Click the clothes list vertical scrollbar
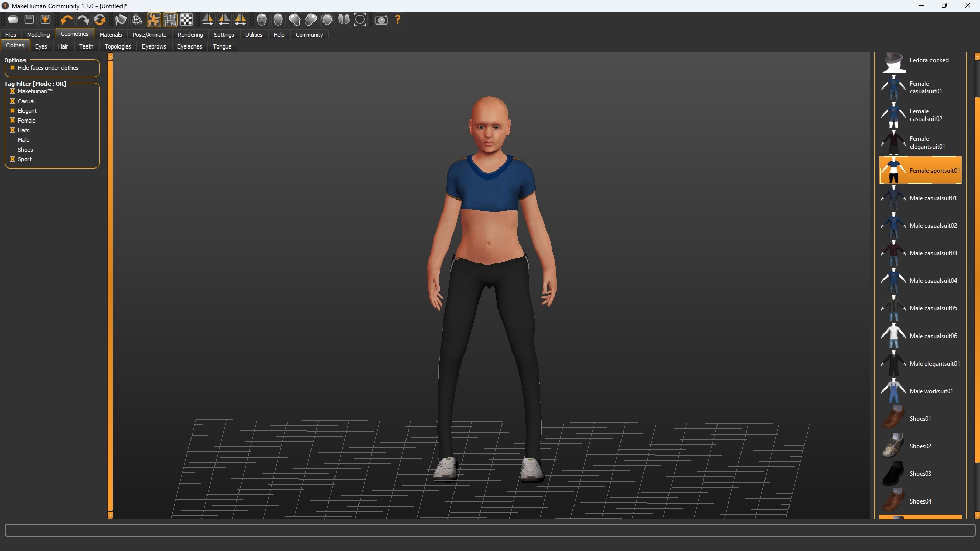Viewport: 980px width, 551px height. point(976,281)
